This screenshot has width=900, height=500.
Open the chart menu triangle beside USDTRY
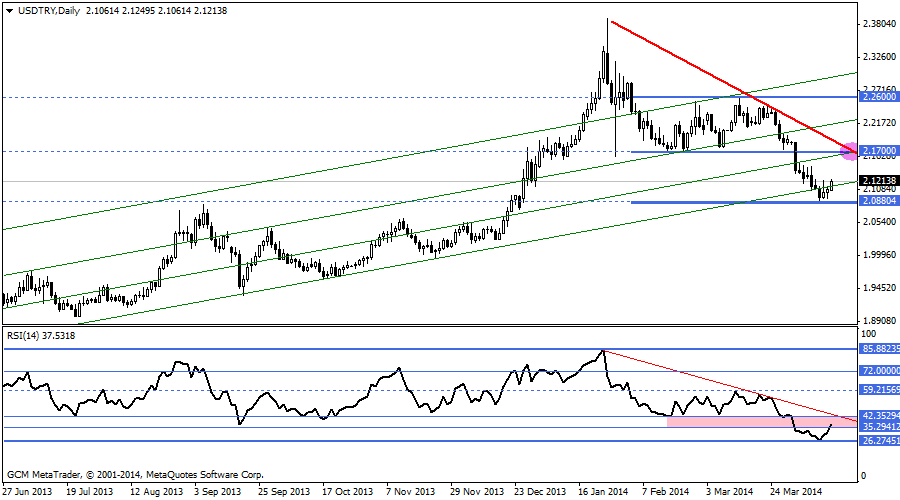(x=9, y=9)
